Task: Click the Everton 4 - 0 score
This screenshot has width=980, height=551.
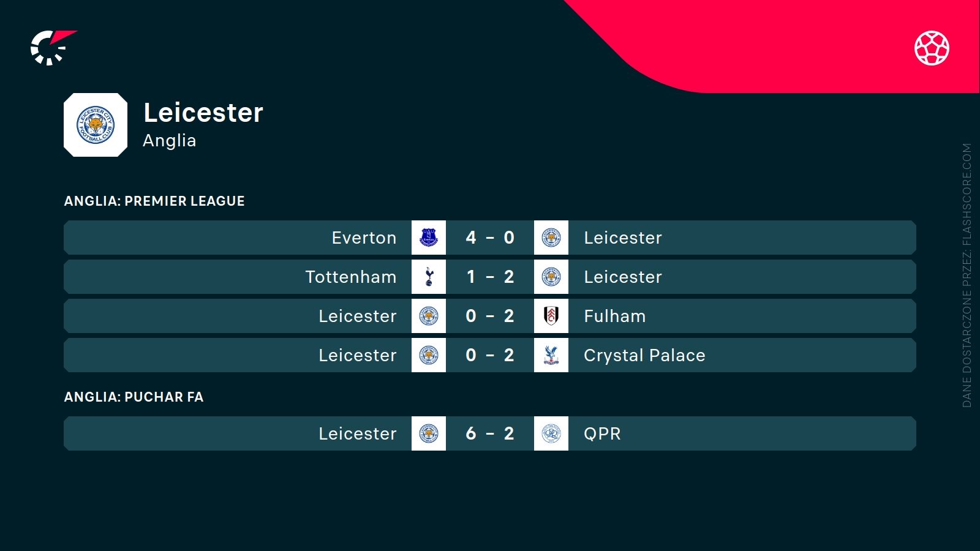Action: 490,238
